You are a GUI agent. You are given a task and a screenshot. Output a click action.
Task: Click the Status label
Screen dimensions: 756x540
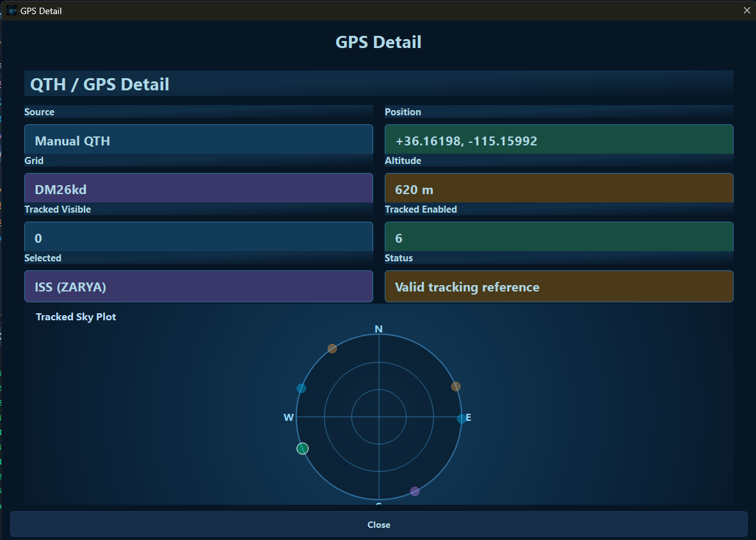pyautogui.click(x=398, y=258)
